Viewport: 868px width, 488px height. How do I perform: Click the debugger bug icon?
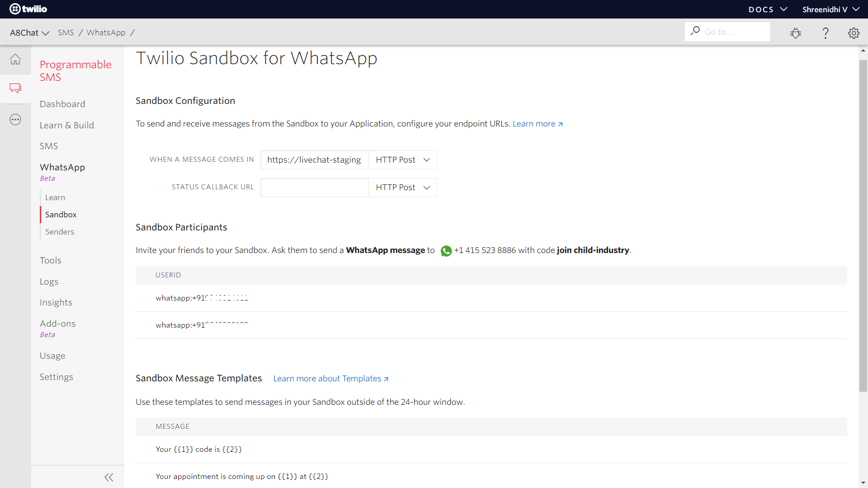[796, 33]
